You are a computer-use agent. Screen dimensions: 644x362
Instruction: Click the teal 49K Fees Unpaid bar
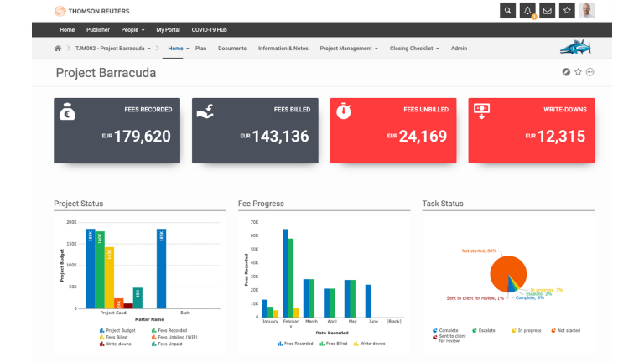tap(138, 298)
